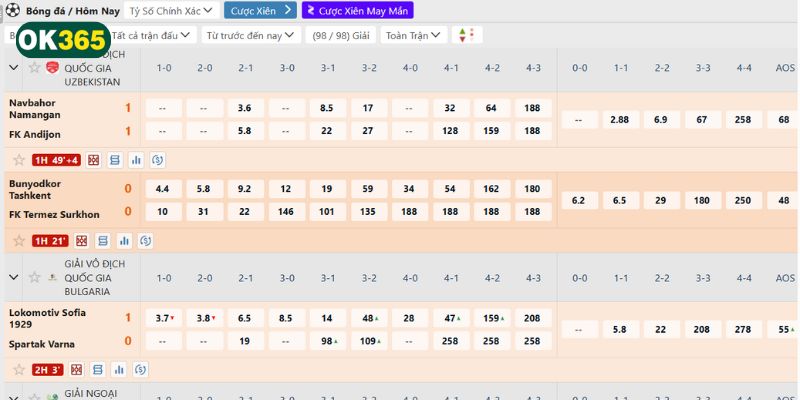The image size is (800, 400).
Task: Open the Từ trước đến nay dropdown
Action: (251, 35)
